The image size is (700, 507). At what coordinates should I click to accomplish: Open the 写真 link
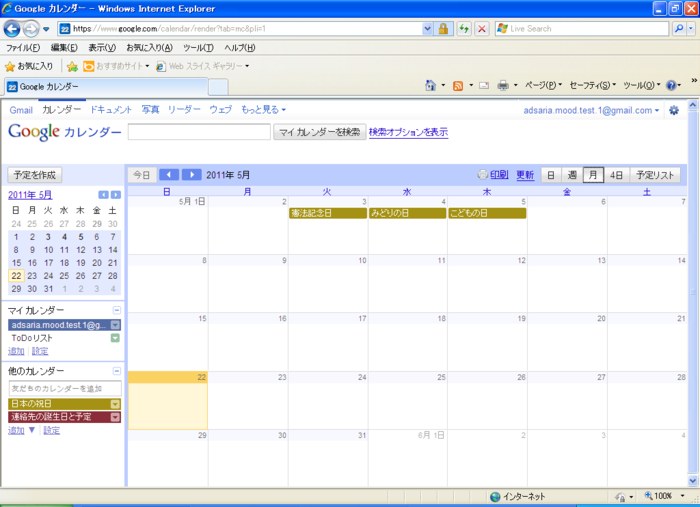point(150,110)
